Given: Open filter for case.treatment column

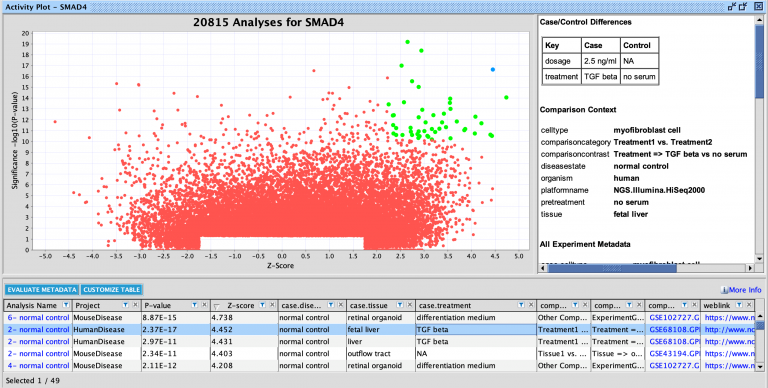Looking at the screenshot, I should pos(521,305).
